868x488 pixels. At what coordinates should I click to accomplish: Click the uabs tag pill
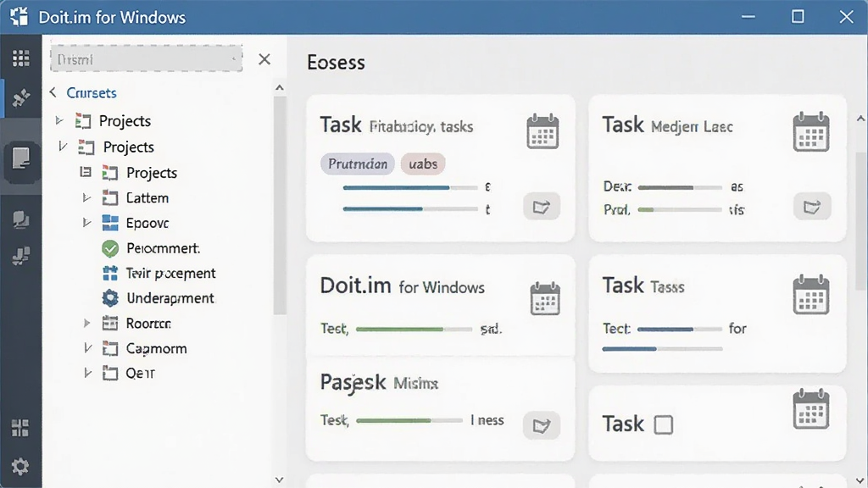pos(423,164)
